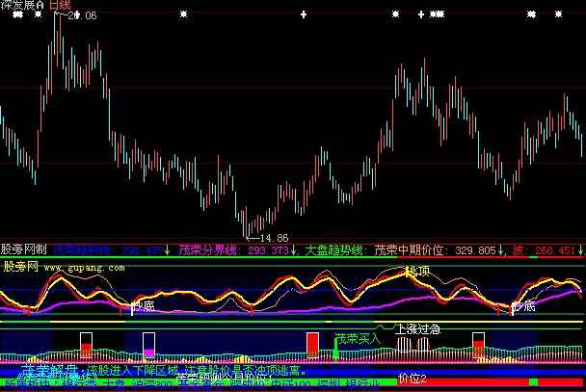
Task: Select the 日线 period label
Action: 60,5
